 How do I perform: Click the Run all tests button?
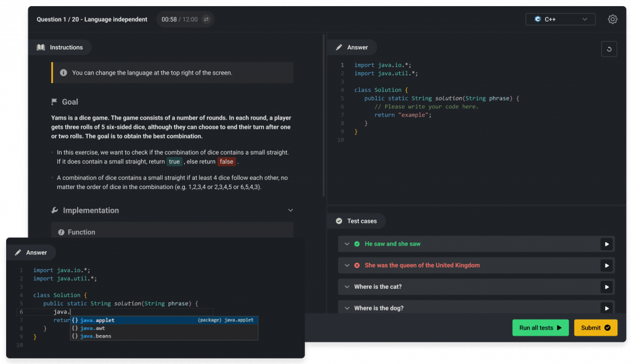point(540,328)
